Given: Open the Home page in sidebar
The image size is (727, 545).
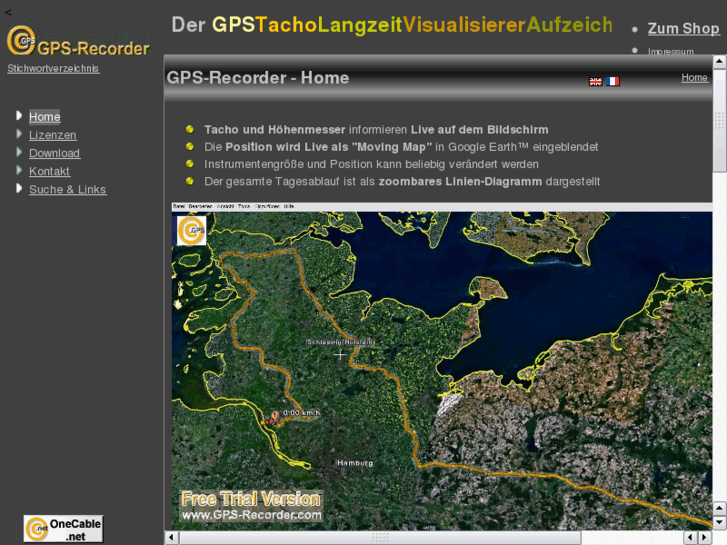Looking at the screenshot, I should click(x=45, y=116).
